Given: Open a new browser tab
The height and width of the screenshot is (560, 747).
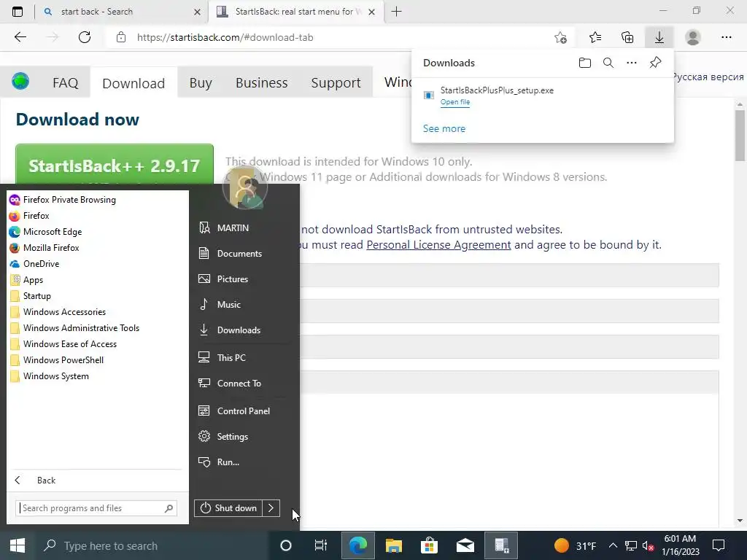Looking at the screenshot, I should [x=396, y=12].
